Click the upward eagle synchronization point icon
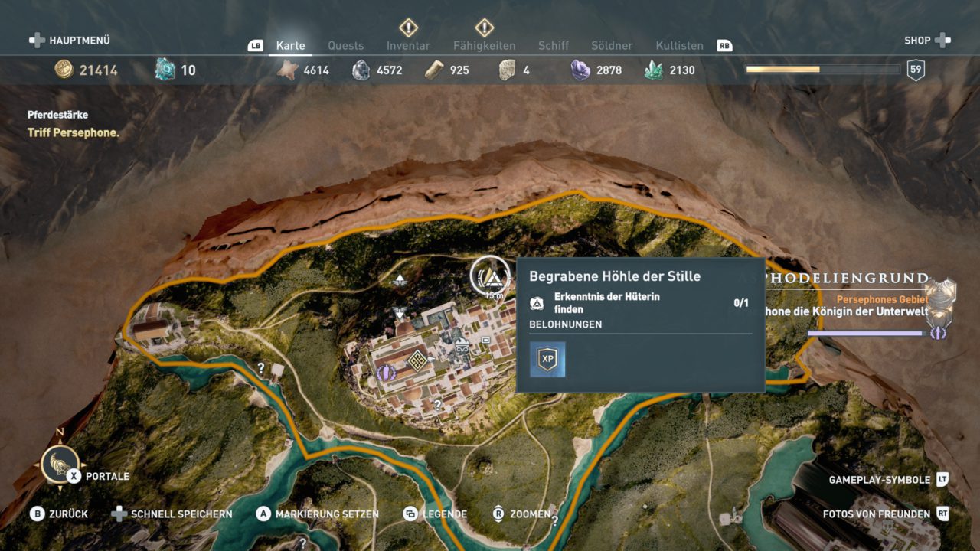 399,281
